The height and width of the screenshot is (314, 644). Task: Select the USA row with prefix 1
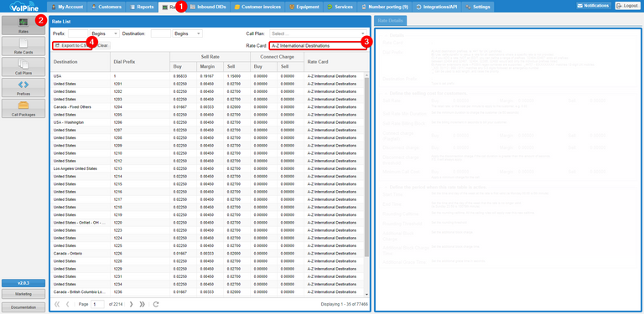(207, 76)
